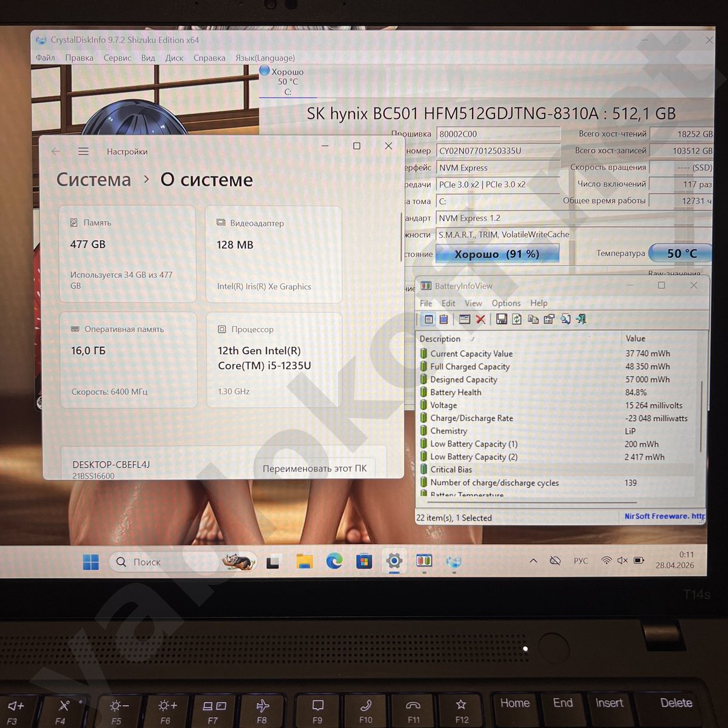Click the Система breadcrumb link in Settings
This screenshot has height=728, width=728.
click(93, 180)
